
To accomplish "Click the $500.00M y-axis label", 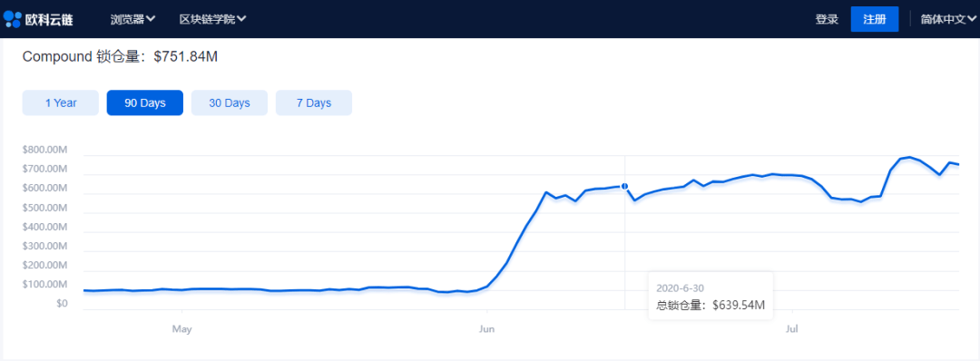I will [44, 208].
